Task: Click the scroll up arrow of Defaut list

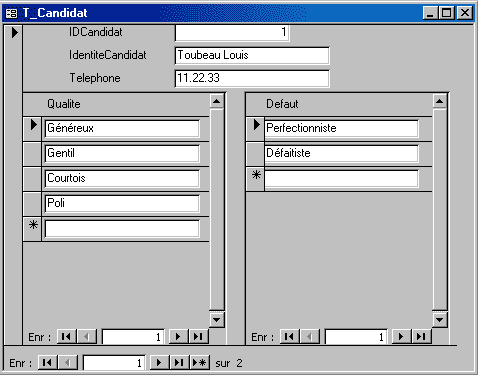Action: tap(440, 101)
